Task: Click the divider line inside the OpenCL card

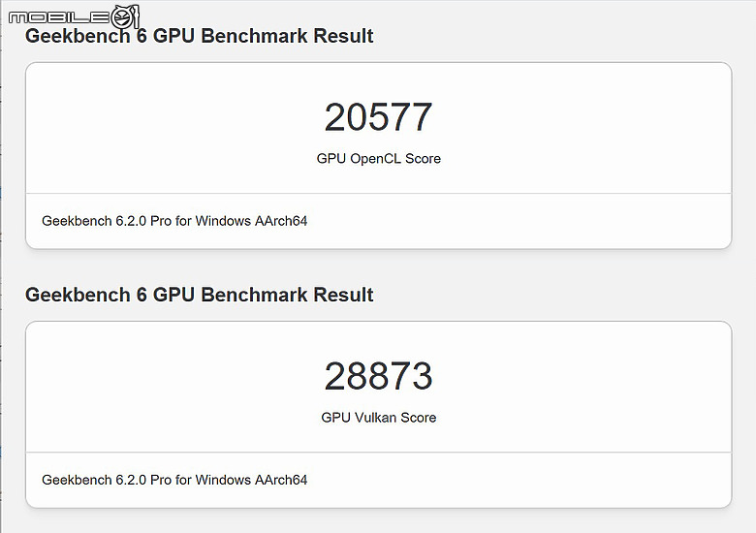Action: [378, 193]
